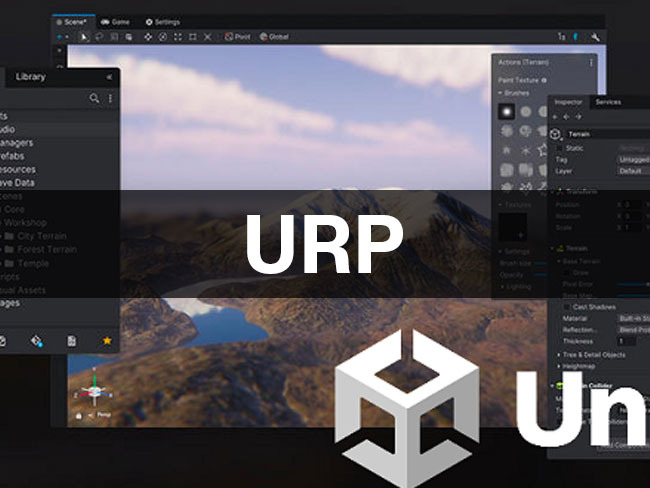This screenshot has width=650, height=488.
Task: Collapse the Brushes section
Action: pyautogui.click(x=500, y=93)
